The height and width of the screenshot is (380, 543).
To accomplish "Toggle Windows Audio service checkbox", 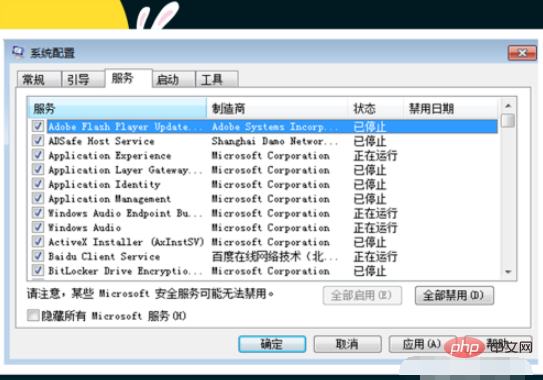I will point(38,227).
